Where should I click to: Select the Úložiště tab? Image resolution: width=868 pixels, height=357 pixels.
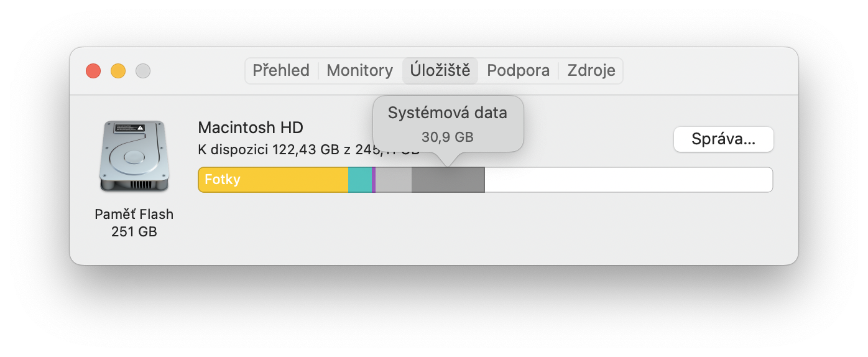(x=440, y=71)
